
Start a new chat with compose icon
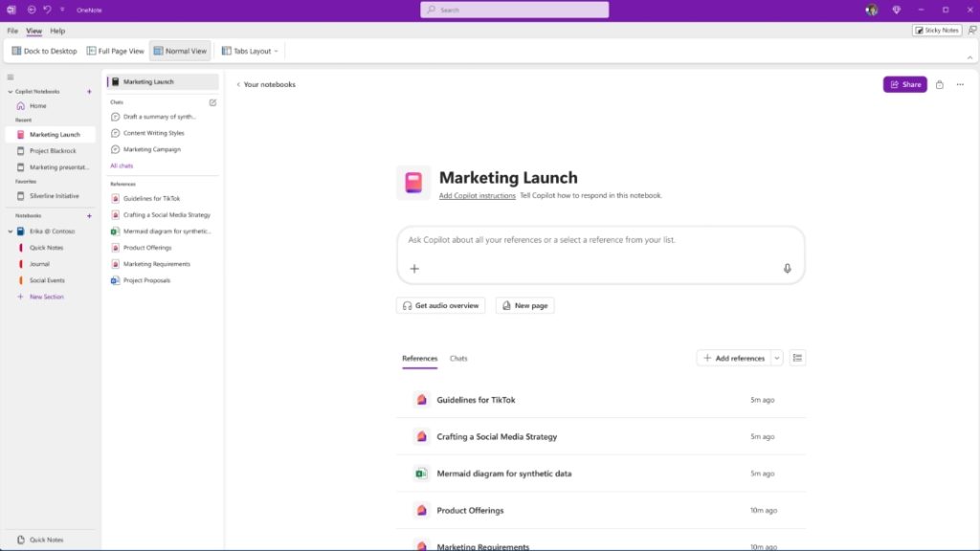tap(212, 102)
